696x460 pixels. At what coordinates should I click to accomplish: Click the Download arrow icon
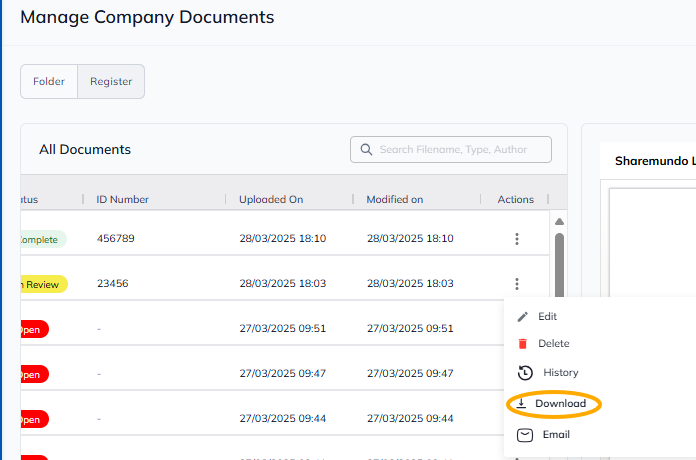pos(521,404)
